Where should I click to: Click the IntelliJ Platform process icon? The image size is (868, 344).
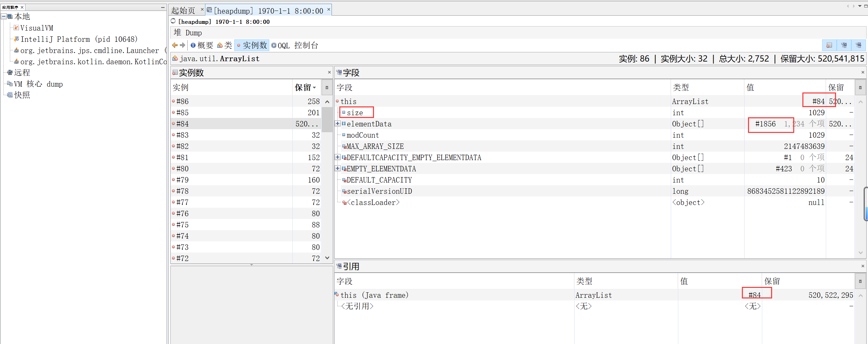pyautogui.click(x=16, y=39)
